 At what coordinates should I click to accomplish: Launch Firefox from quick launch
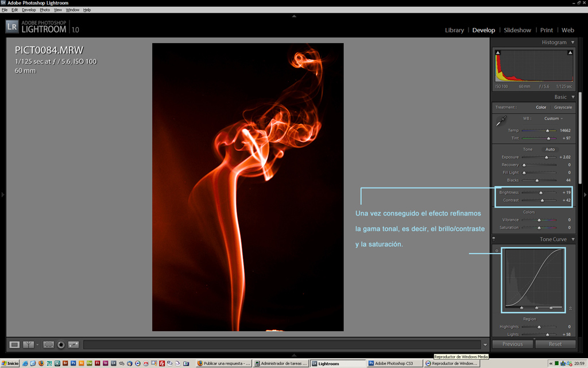tap(41, 363)
